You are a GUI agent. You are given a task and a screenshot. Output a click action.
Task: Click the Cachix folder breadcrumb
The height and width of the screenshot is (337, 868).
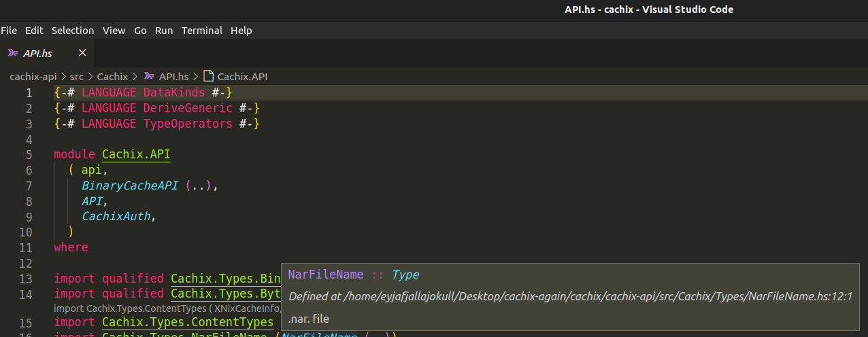click(112, 77)
